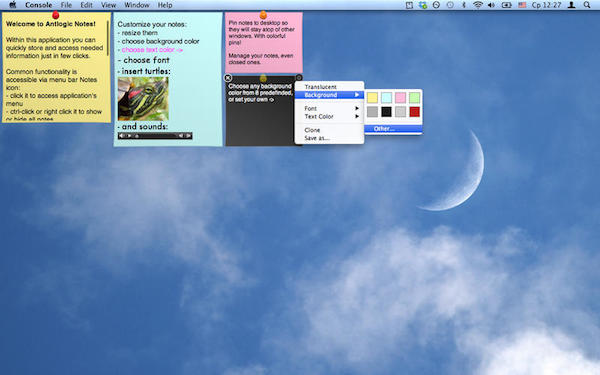The image size is (600, 375).
Task: Pick the yellow background swatch
Action: pyautogui.click(x=372, y=98)
